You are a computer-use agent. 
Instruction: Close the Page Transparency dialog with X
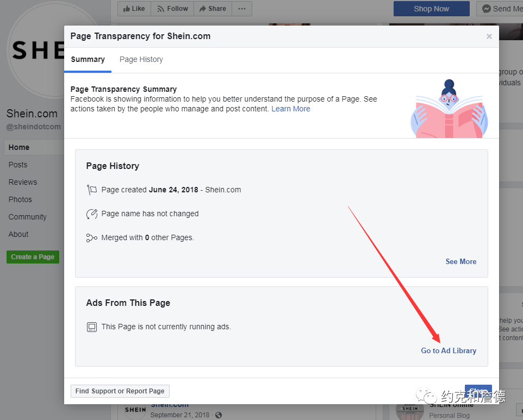click(x=489, y=36)
